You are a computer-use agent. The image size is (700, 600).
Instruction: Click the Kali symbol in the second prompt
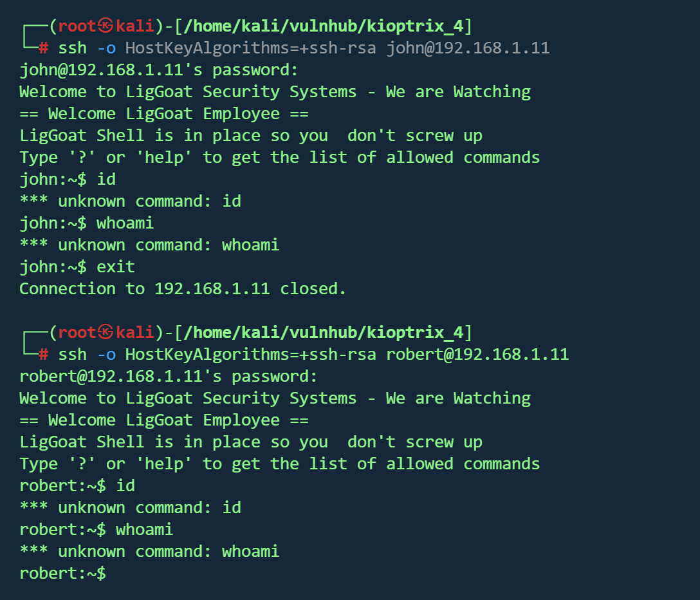pos(106,333)
